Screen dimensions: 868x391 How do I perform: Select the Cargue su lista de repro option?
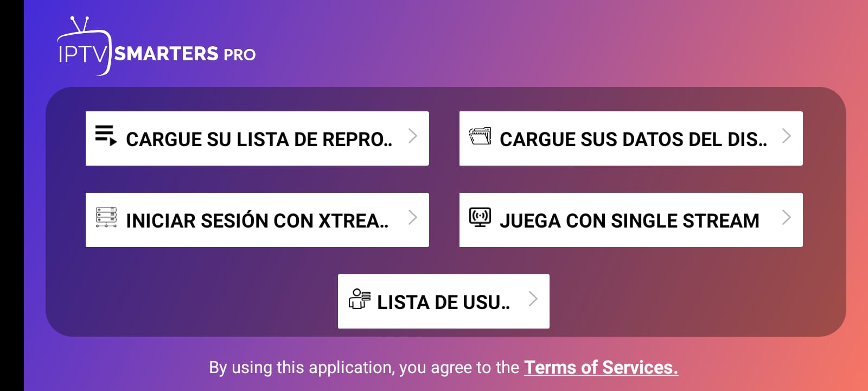[x=257, y=138]
